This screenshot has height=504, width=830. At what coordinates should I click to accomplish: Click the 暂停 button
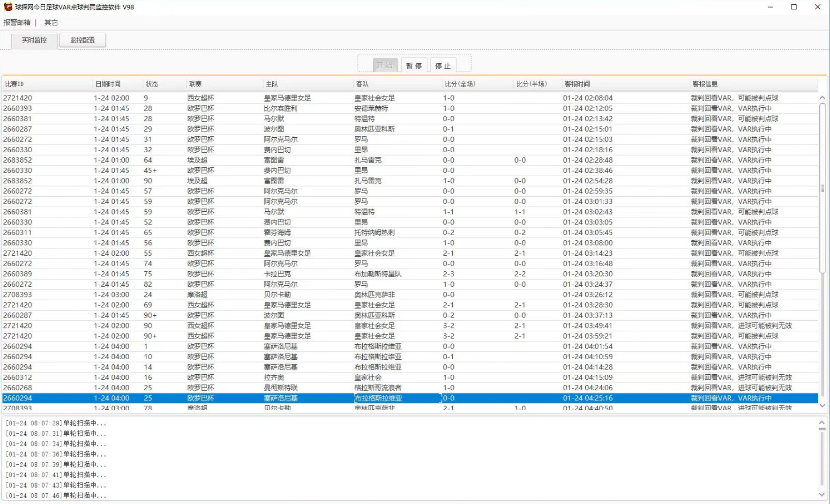click(414, 66)
